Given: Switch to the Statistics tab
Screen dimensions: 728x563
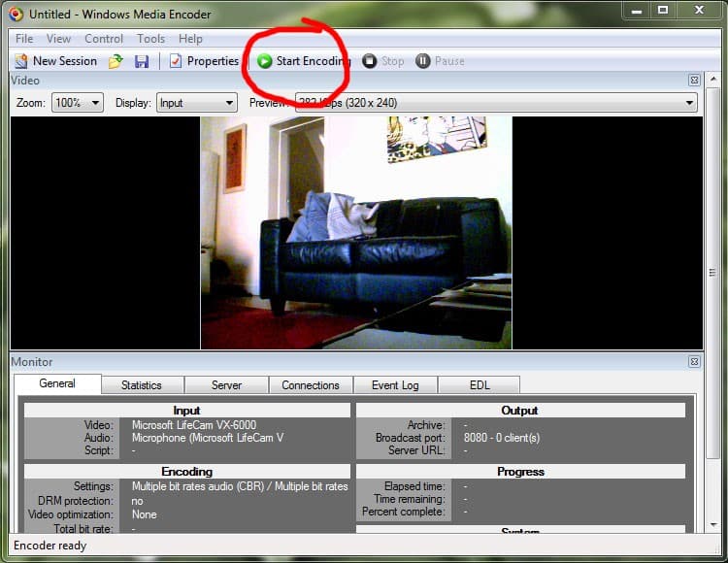Looking at the screenshot, I should pyautogui.click(x=142, y=385).
